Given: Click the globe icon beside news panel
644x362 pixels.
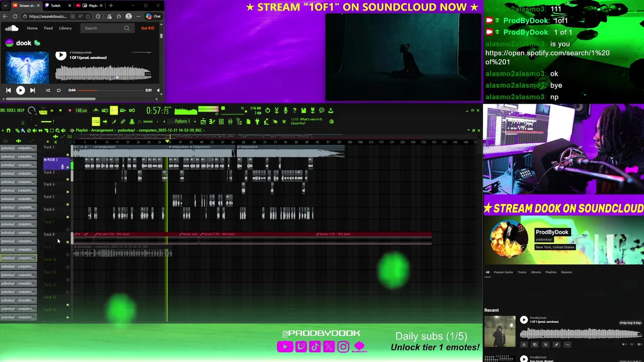Looking at the screenshot, I should pos(332,122).
